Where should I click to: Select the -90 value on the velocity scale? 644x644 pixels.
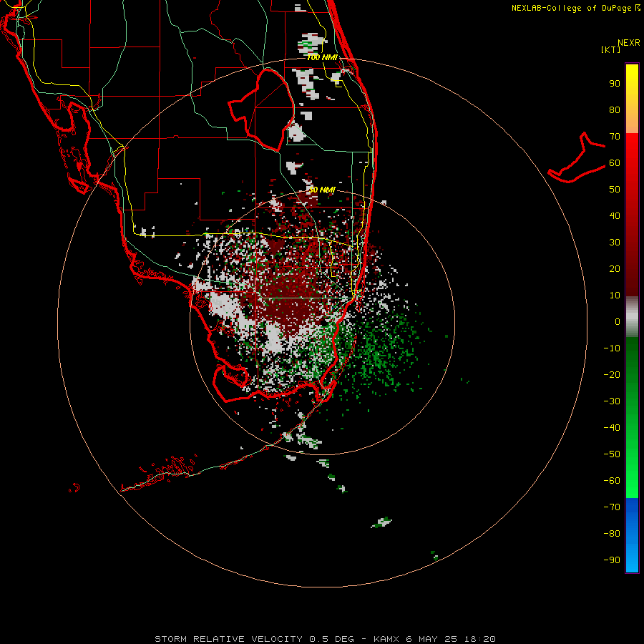(x=612, y=560)
